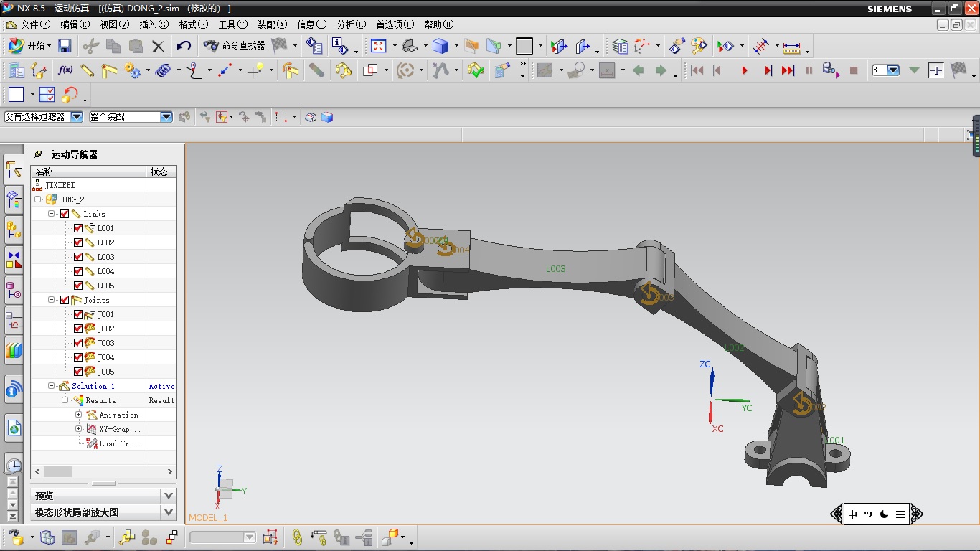Image resolution: width=980 pixels, height=551 pixels.
Task: Click the measure distance ruler icon
Action: point(791,47)
